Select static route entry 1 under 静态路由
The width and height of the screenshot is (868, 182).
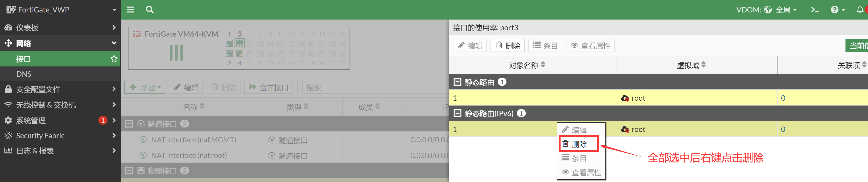point(455,98)
